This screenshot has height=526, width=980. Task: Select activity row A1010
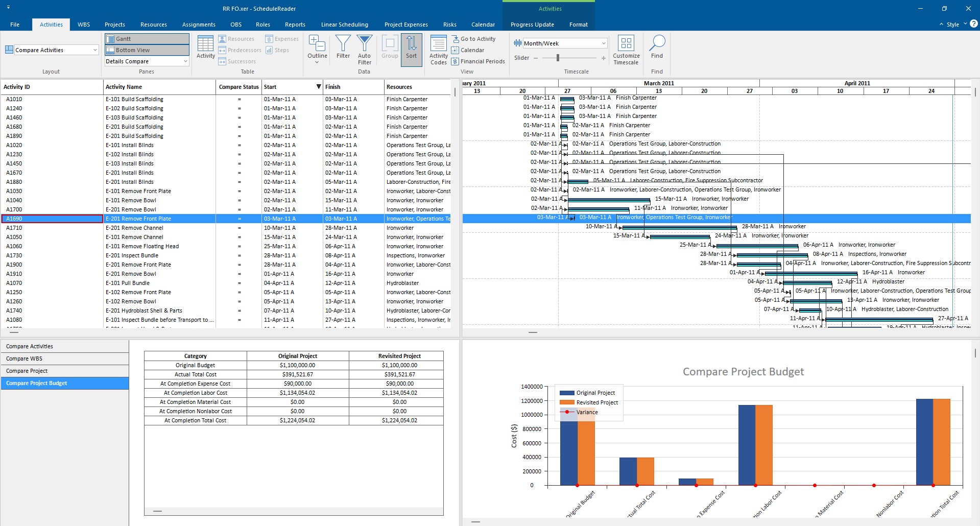tap(226, 99)
